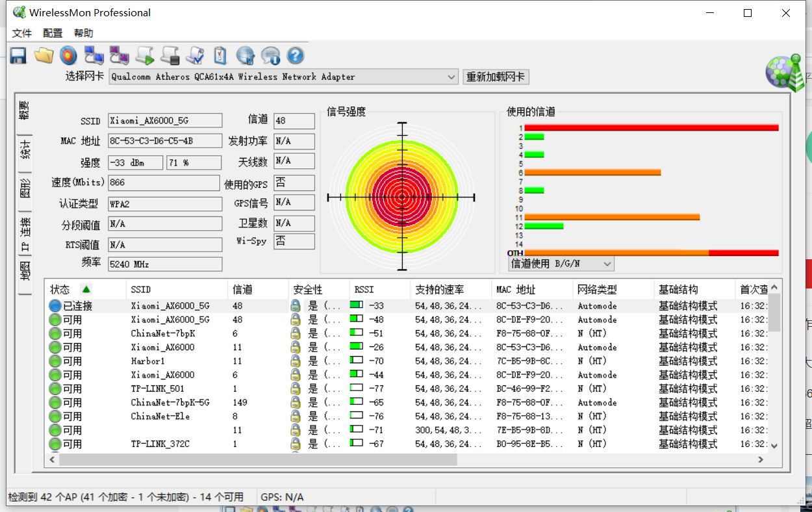
Task: Switch to the 统计 side tab
Action: 25,149
